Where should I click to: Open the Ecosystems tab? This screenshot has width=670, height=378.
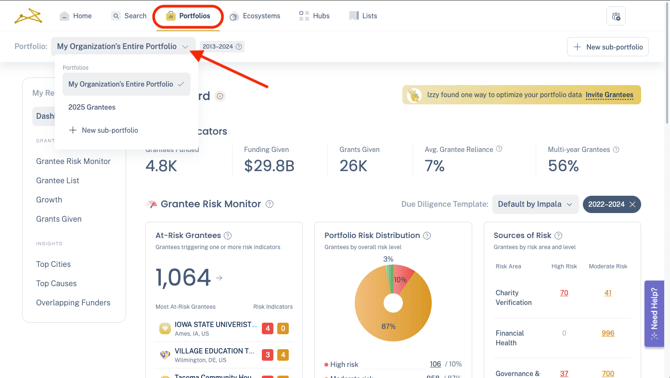tap(255, 16)
